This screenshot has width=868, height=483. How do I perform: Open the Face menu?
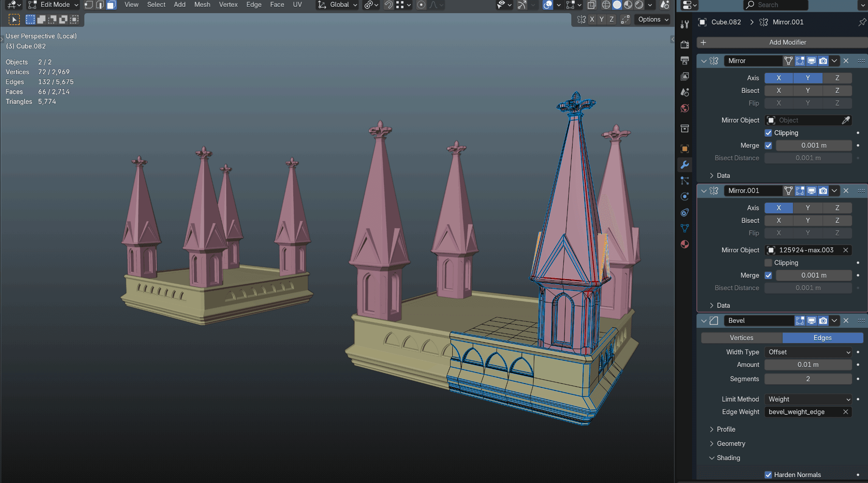(277, 5)
